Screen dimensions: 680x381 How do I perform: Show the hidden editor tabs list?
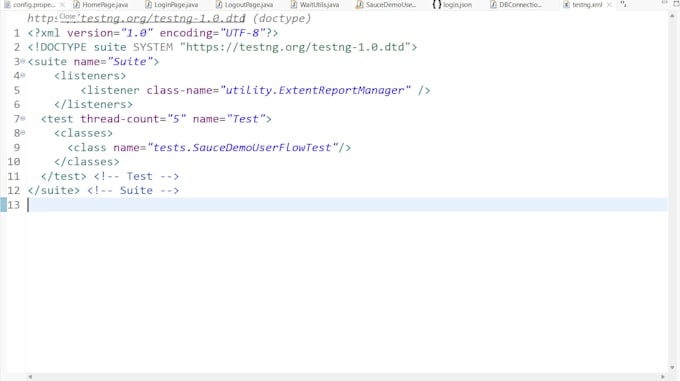624,4
